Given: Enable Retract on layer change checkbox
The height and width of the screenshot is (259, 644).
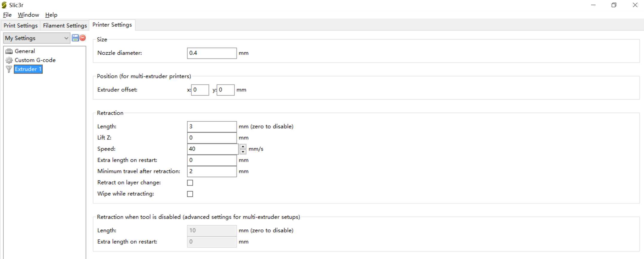Looking at the screenshot, I should pyautogui.click(x=190, y=183).
